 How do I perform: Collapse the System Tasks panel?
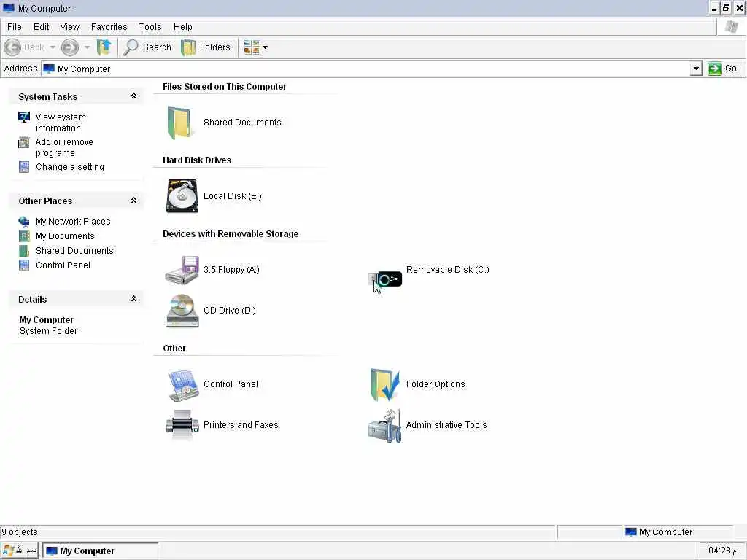click(x=134, y=96)
